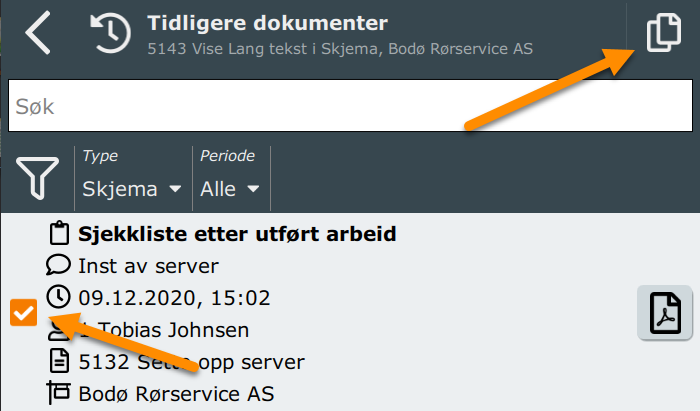Click the department icon beside Bodø Rørservice

click(58, 393)
